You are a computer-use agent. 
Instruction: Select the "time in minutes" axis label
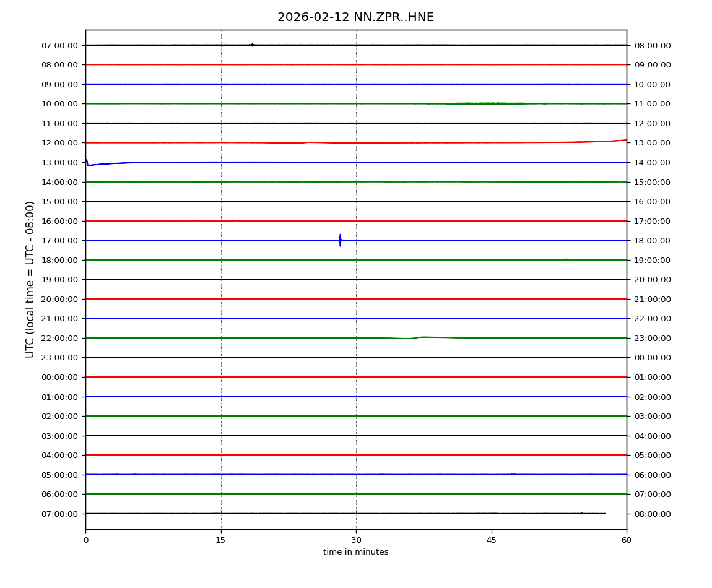355,552
